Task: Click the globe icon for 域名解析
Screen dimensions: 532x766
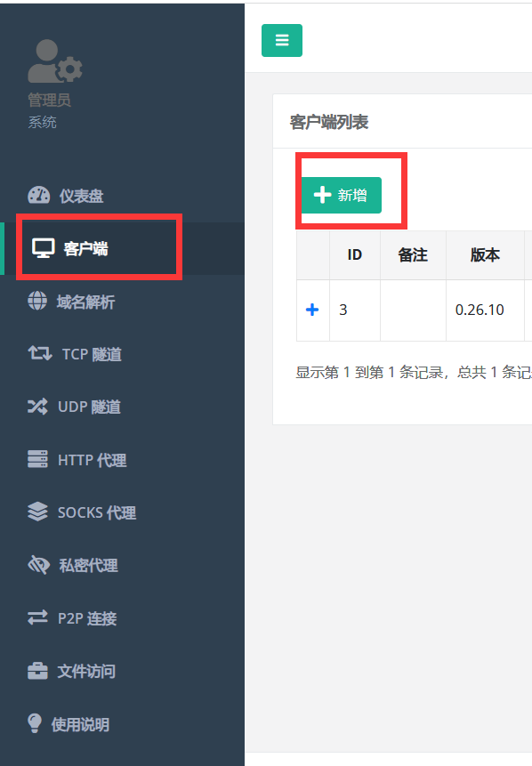Action: pos(37,301)
